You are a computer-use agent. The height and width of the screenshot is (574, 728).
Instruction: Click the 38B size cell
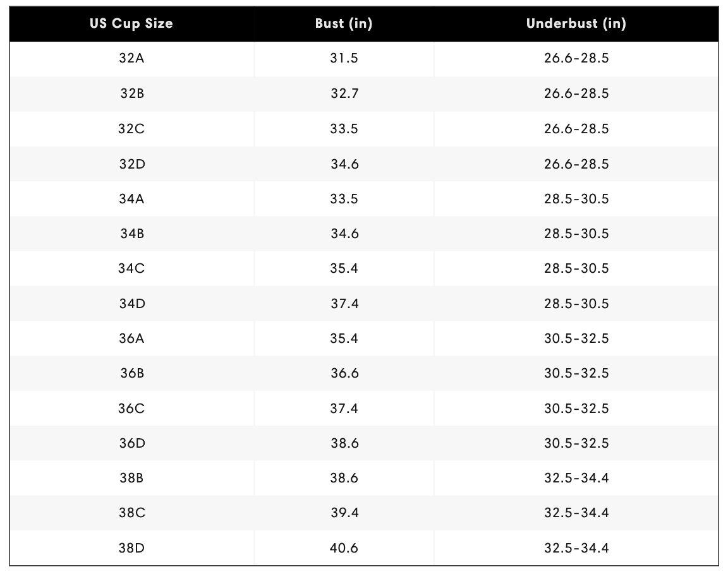click(131, 478)
